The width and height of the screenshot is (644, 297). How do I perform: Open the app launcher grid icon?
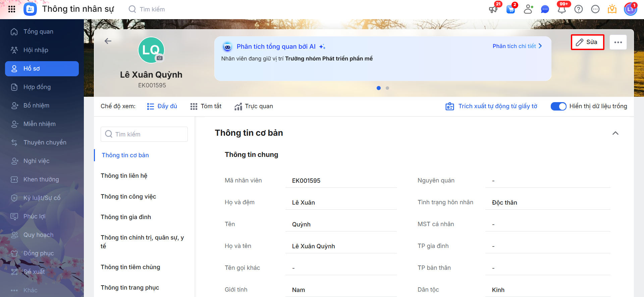12,9
